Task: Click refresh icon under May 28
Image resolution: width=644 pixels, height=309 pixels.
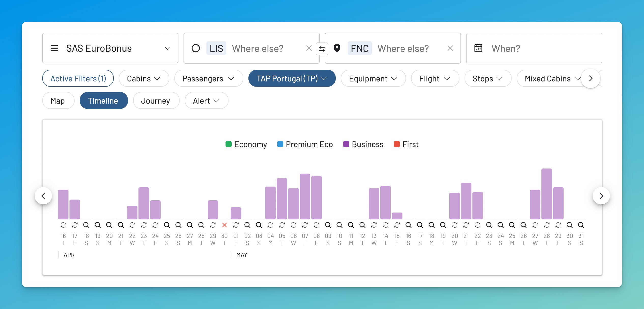Action: coord(547,225)
